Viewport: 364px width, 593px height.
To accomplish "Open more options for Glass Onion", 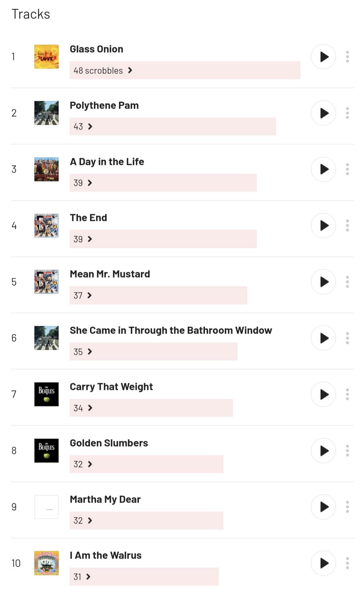I will coord(347,57).
